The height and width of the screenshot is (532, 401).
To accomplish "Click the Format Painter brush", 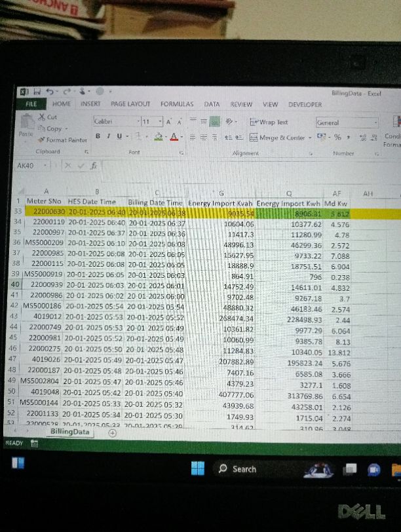I will tap(62, 140).
